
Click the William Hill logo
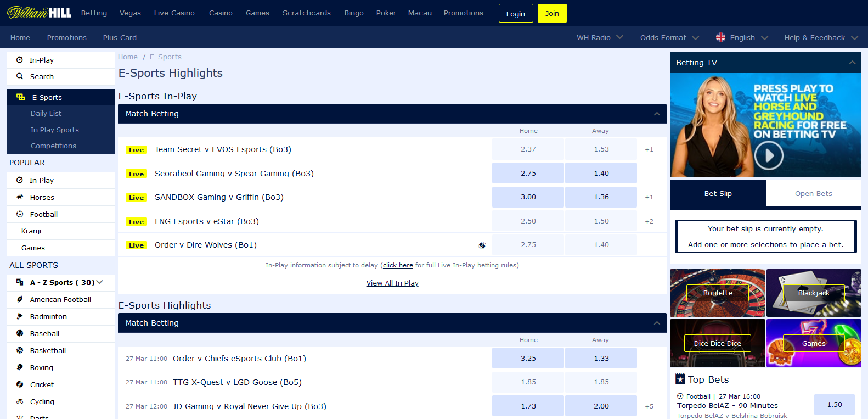pyautogui.click(x=40, y=13)
